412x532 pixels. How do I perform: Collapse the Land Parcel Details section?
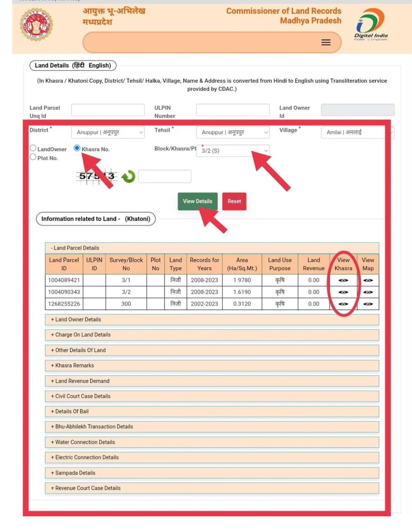[x=212, y=248]
